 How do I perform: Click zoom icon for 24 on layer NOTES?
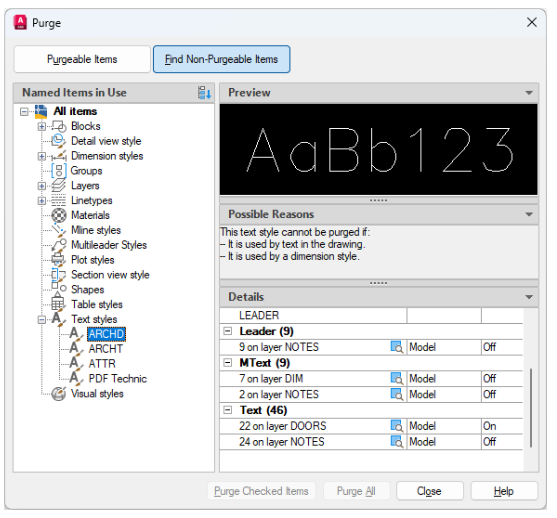coord(397,442)
